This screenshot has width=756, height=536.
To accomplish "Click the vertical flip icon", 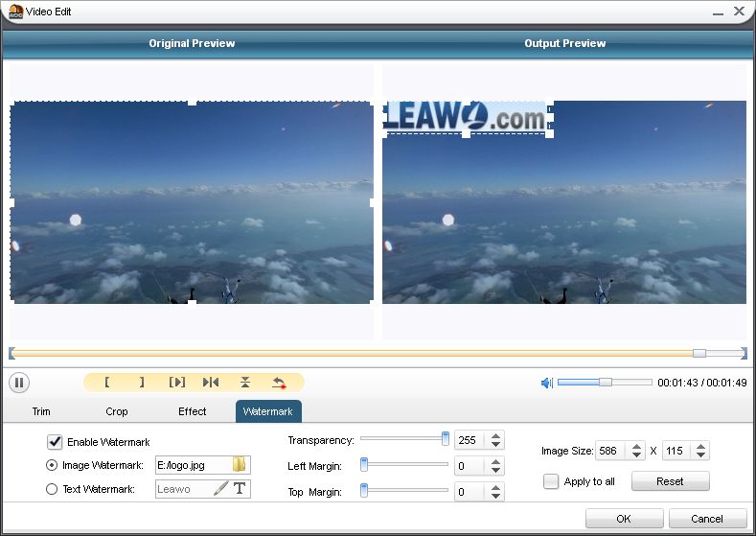I will 245,382.
